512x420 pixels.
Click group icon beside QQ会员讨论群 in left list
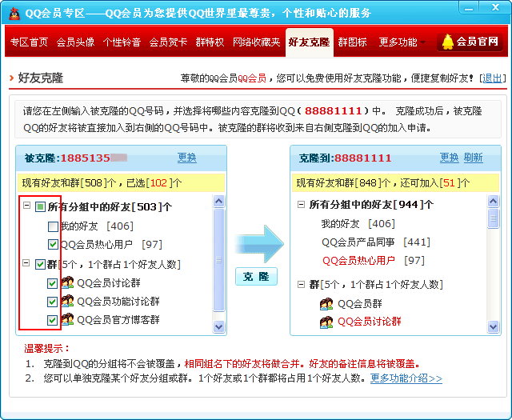67,282
